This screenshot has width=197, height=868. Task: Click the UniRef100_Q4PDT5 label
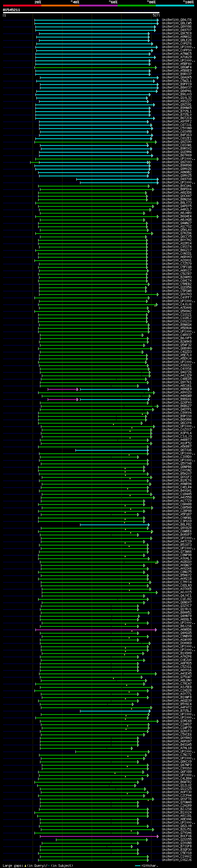(177, 206)
